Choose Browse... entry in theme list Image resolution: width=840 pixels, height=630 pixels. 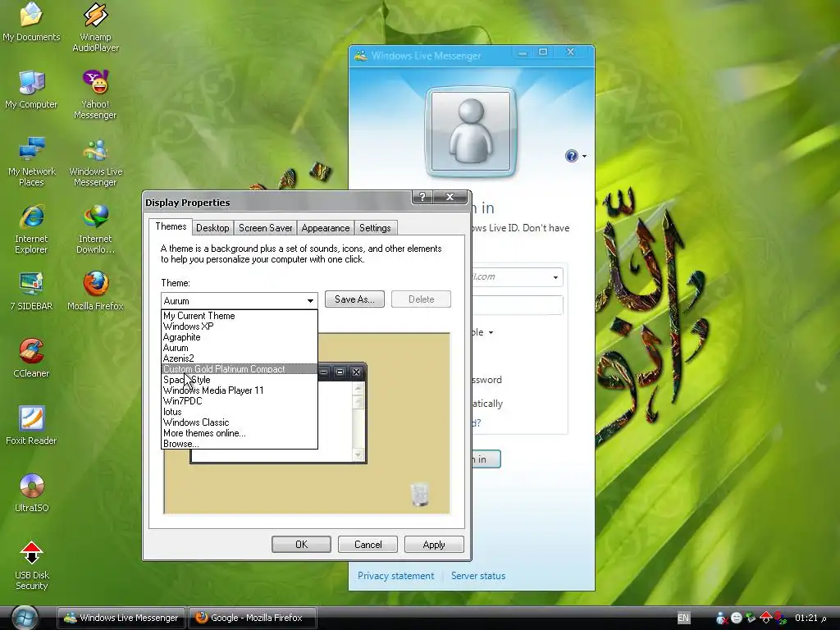click(240, 444)
